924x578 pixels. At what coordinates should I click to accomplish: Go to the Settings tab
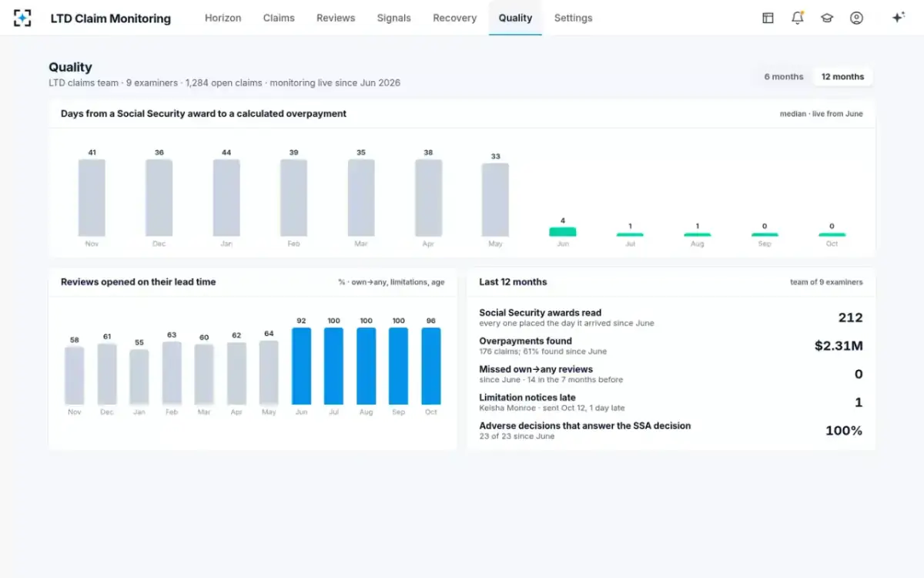click(574, 18)
